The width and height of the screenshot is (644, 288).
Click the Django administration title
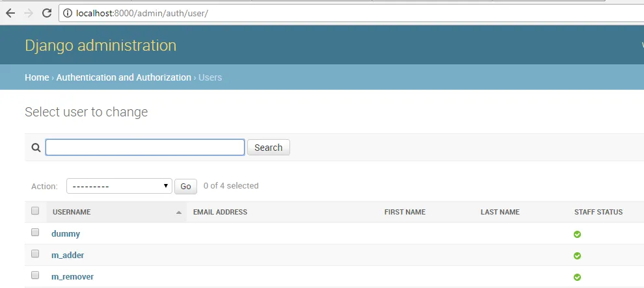click(101, 45)
